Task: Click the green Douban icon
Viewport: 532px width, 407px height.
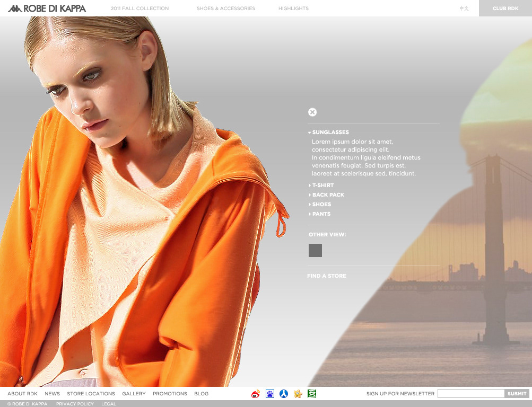Action: [x=312, y=394]
